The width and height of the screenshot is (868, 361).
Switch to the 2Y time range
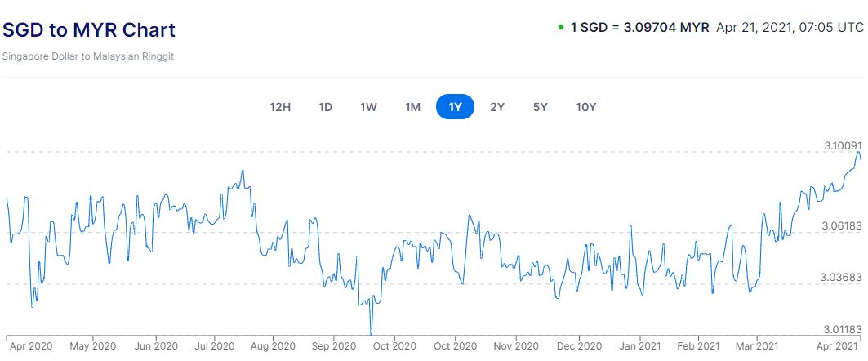497,107
